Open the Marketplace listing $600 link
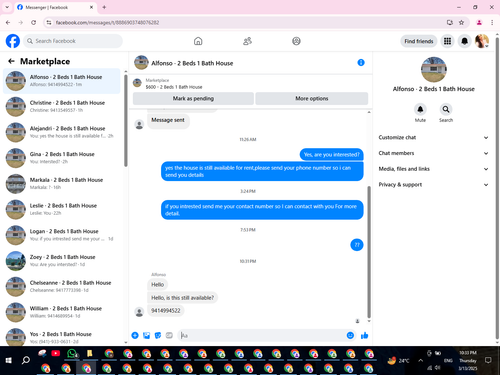Viewport: 500px width, 375px height. 174,87
